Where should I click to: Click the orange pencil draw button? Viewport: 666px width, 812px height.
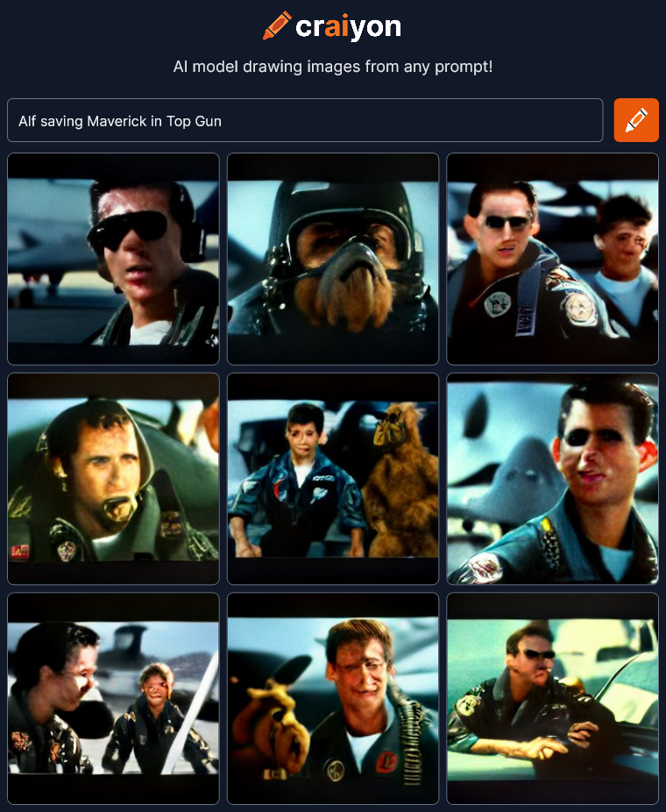[636, 120]
